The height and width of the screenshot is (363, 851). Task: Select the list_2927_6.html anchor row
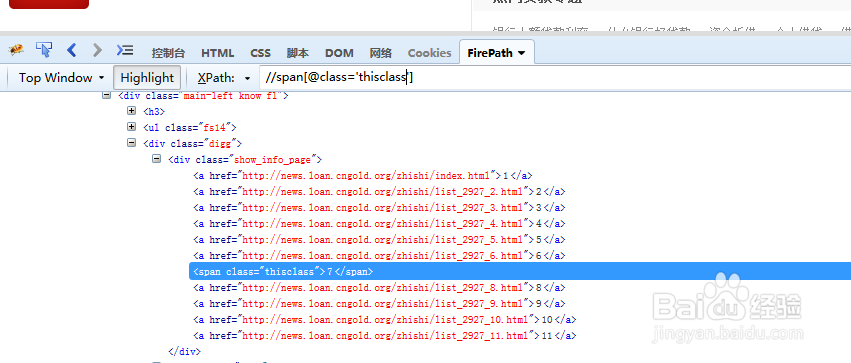[379, 255]
